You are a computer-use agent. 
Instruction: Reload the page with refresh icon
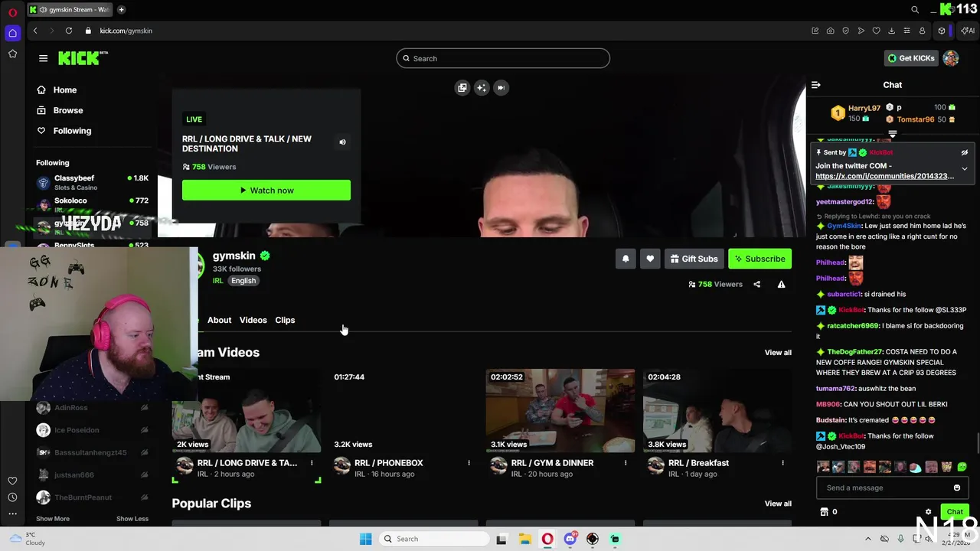[69, 31]
